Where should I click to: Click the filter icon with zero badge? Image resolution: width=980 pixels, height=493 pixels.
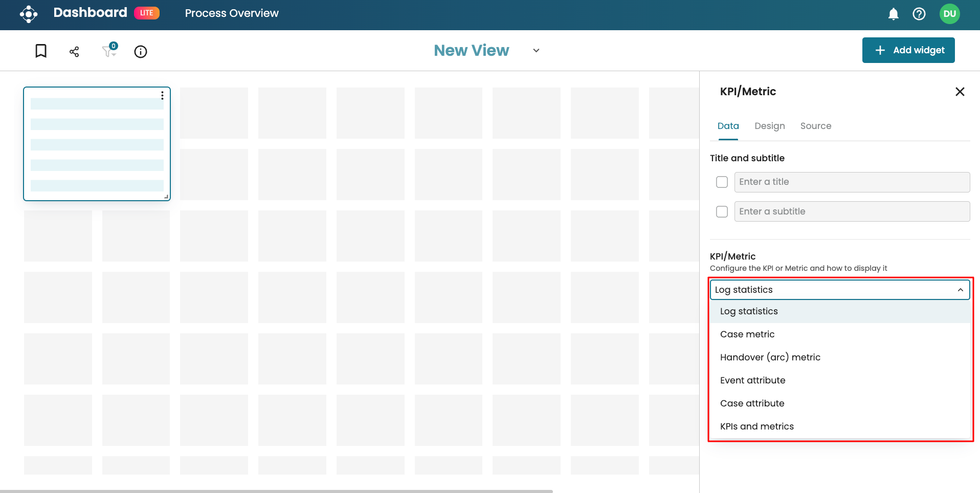tap(108, 51)
